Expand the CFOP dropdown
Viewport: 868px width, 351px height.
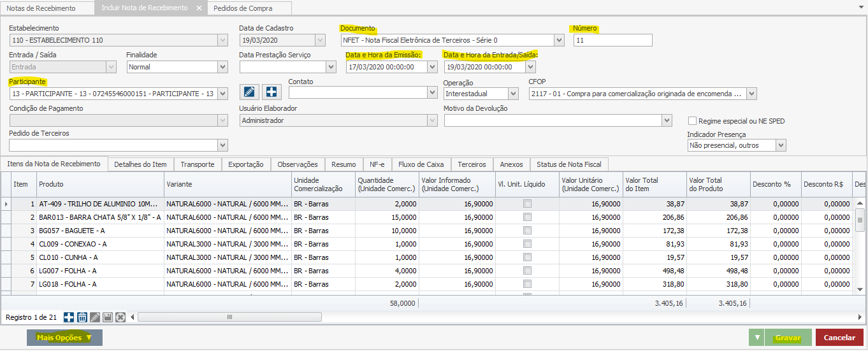click(751, 94)
